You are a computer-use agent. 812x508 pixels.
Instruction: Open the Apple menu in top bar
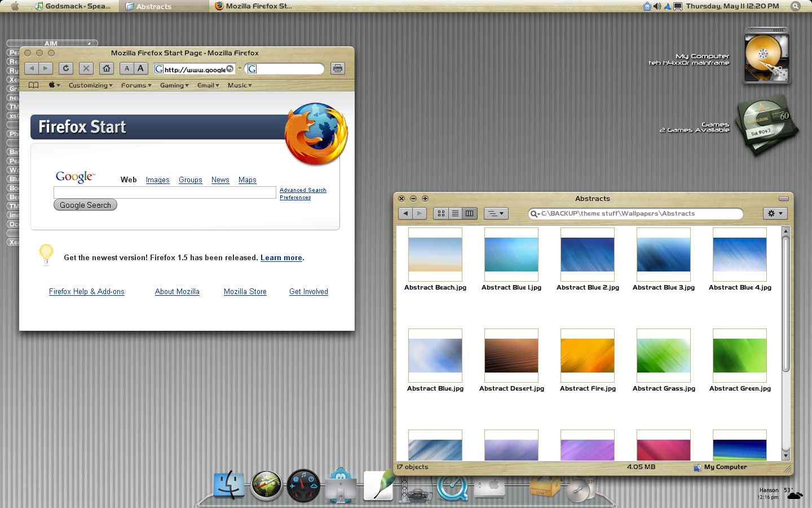pos(15,6)
